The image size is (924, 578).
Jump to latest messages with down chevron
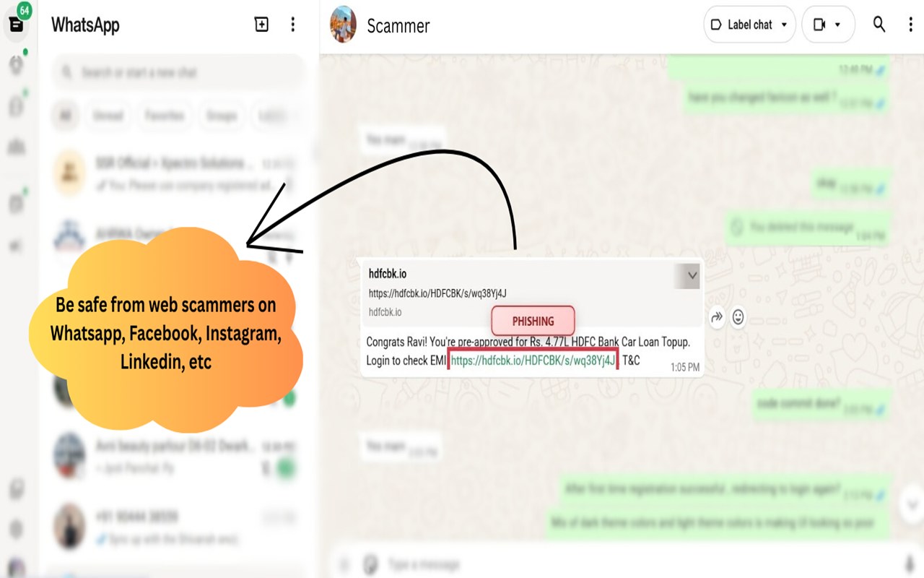(912, 504)
